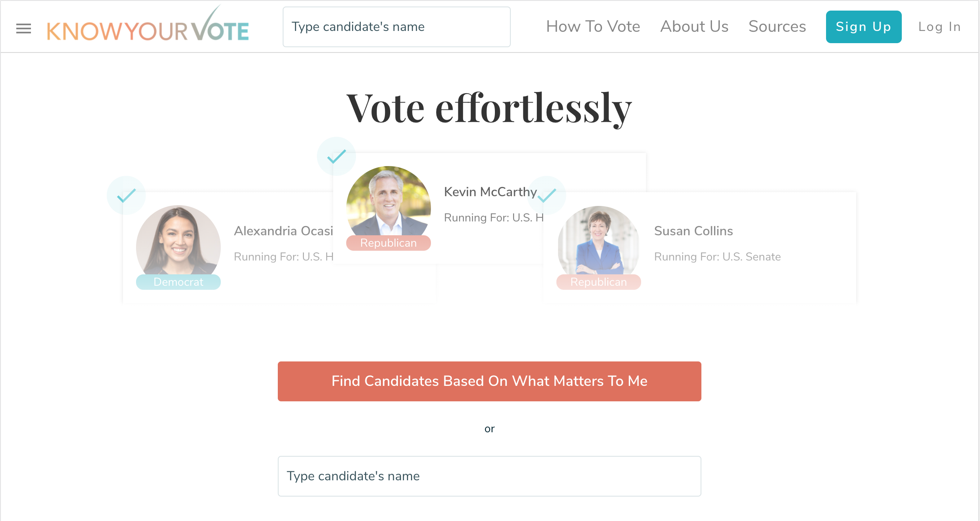Click Find Candidates Based On What Matters To Me
Viewport: 980px width, 521px height.
(489, 381)
